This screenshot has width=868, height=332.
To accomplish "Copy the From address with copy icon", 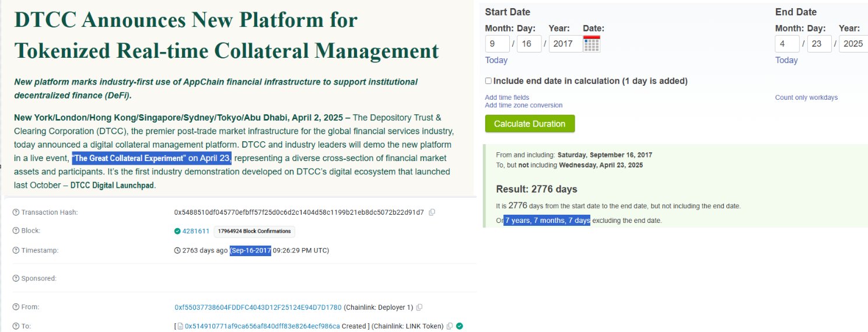I will tap(419, 307).
